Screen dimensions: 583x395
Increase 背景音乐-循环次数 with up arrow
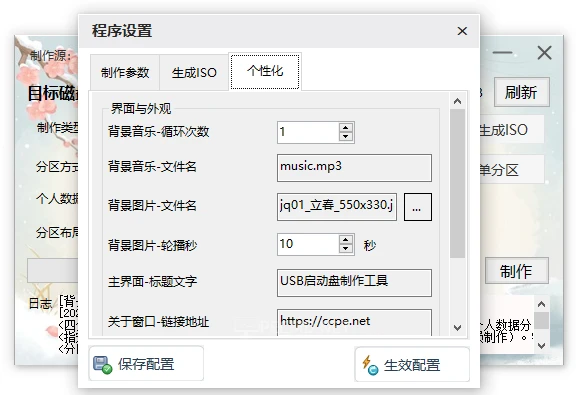click(346, 128)
